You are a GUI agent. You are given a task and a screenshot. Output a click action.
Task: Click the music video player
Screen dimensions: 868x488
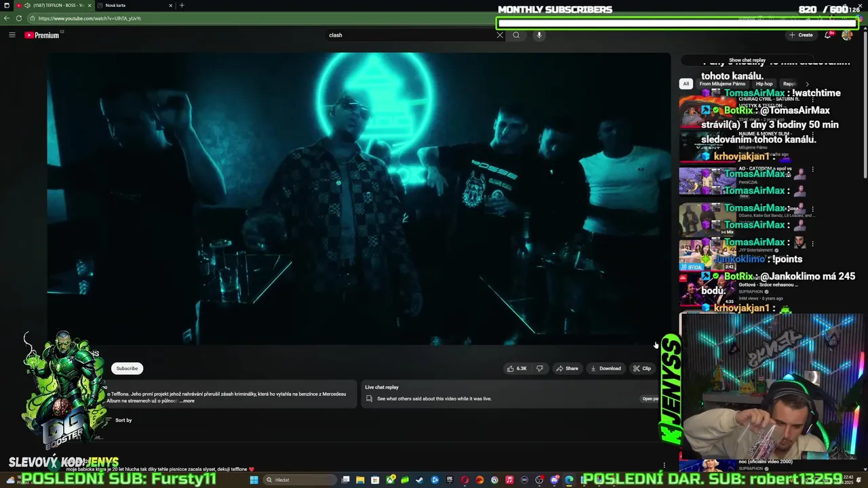click(359, 199)
